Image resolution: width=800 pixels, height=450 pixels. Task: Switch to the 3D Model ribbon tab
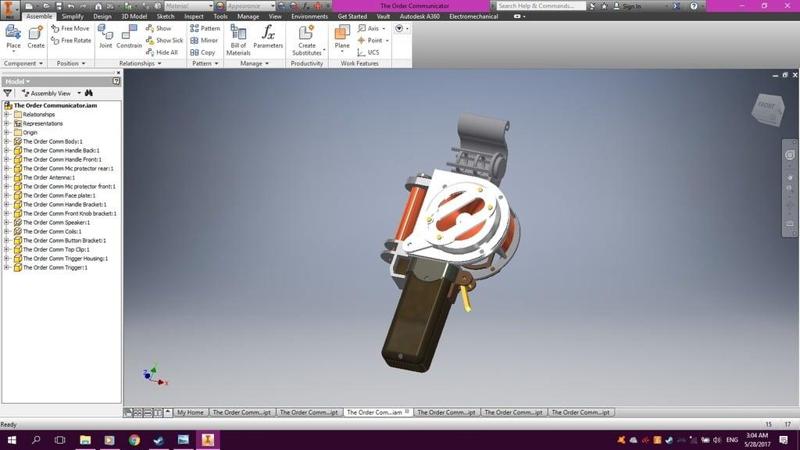pos(134,16)
